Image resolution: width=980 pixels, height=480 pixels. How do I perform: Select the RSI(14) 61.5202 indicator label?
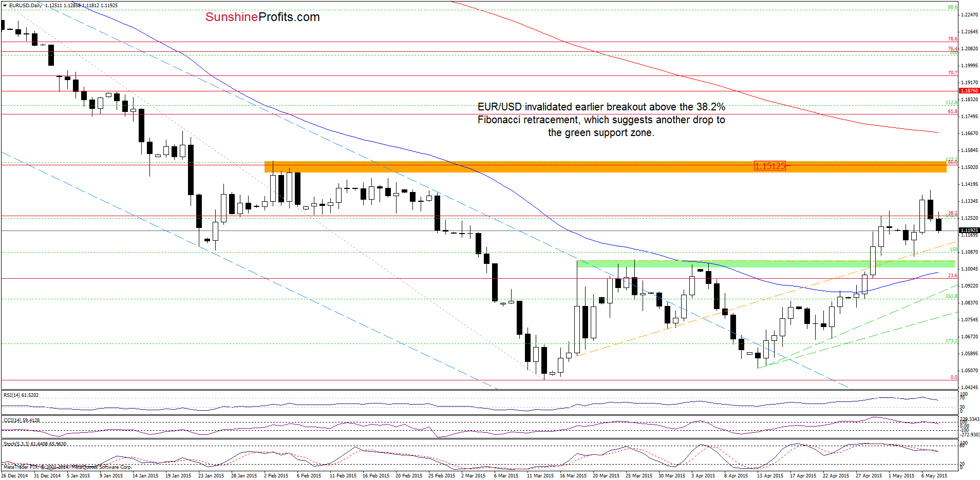pyautogui.click(x=21, y=395)
